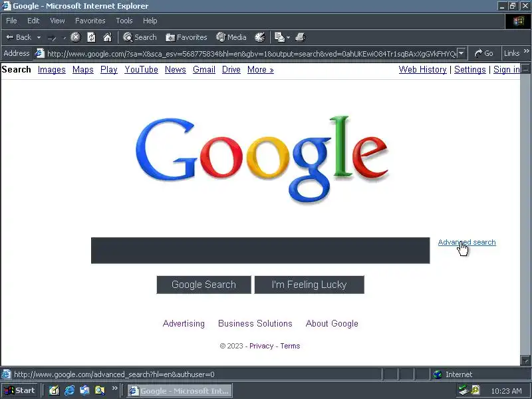532x399 pixels.
Task: Open the Search pane from toolbar
Action: [x=140, y=37]
